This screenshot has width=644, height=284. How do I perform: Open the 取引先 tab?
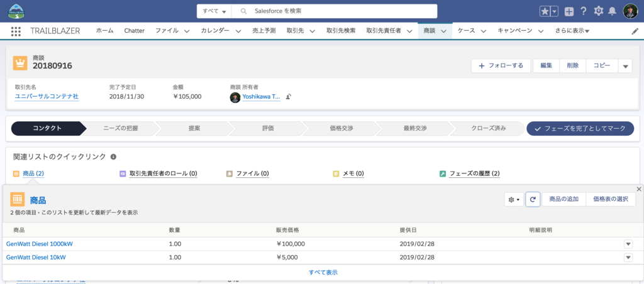click(296, 31)
